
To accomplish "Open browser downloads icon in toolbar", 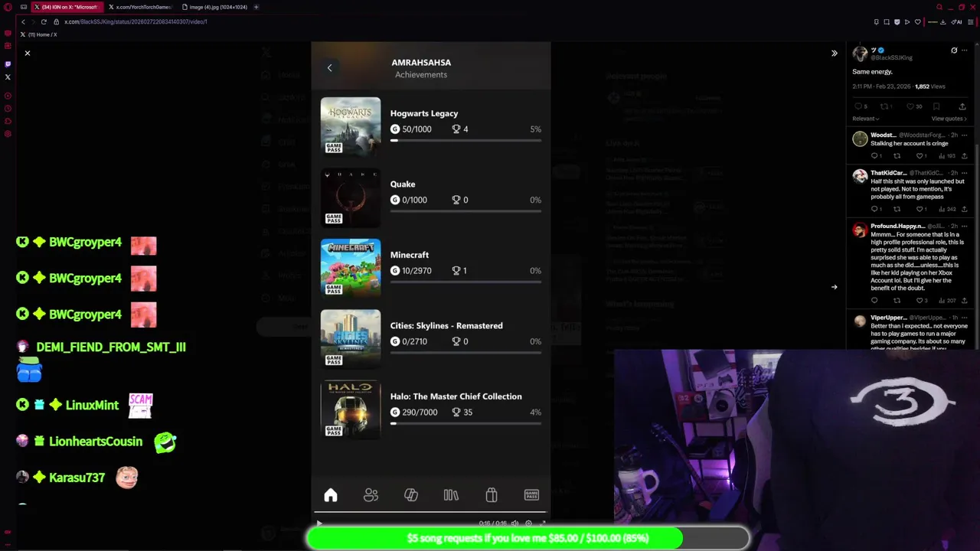I will (943, 22).
